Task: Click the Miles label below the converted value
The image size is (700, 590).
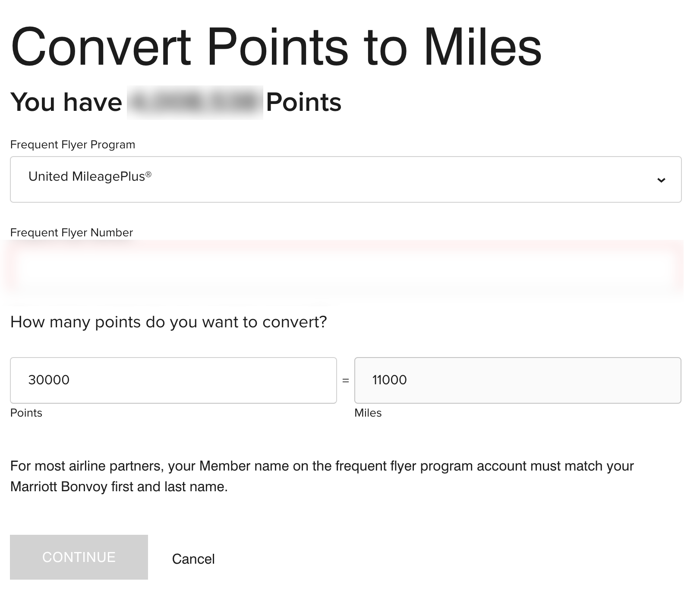Action: coord(369,413)
